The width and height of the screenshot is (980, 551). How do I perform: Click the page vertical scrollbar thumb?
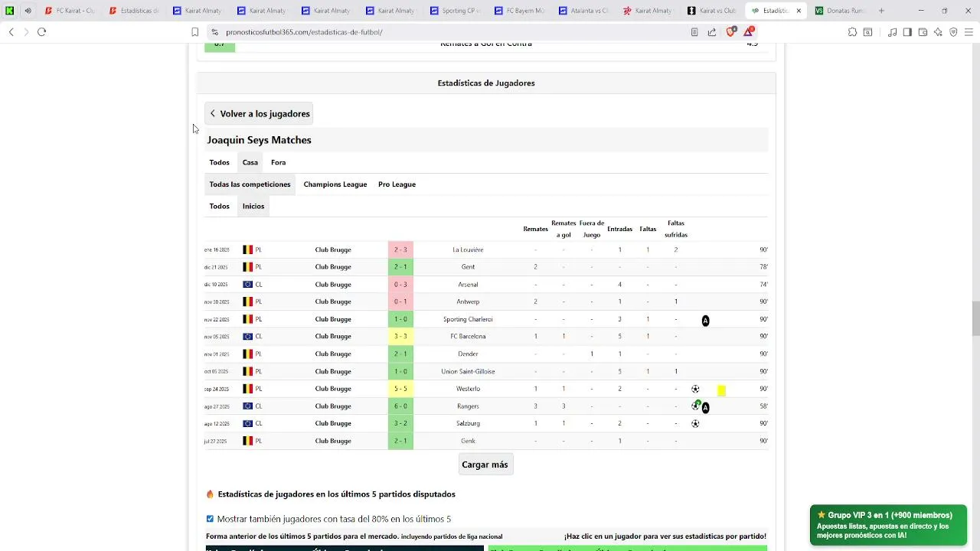coord(975,318)
